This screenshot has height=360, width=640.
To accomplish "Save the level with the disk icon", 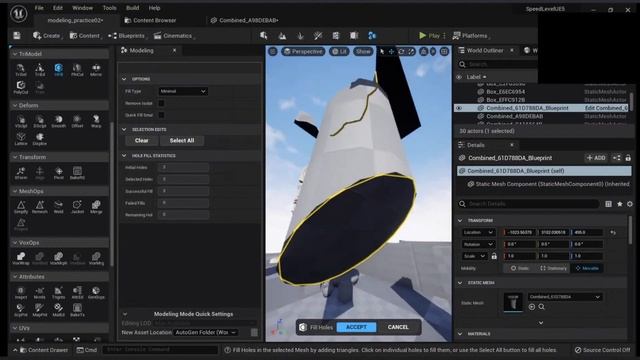I will point(17,36).
